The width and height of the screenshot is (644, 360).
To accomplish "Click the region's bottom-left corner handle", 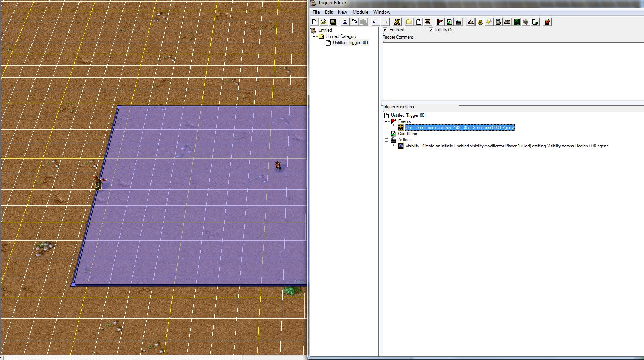I will tap(73, 285).
